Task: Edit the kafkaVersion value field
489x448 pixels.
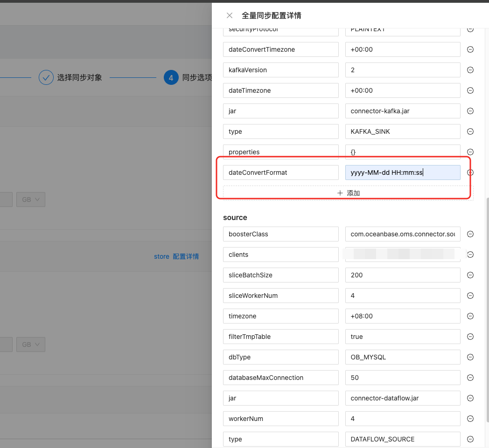Action: click(x=403, y=70)
